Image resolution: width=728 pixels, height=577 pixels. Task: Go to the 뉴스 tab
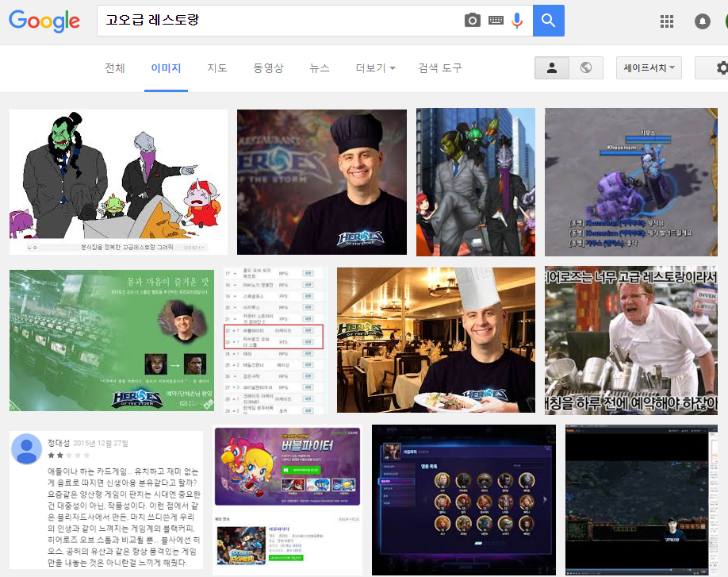[320, 68]
